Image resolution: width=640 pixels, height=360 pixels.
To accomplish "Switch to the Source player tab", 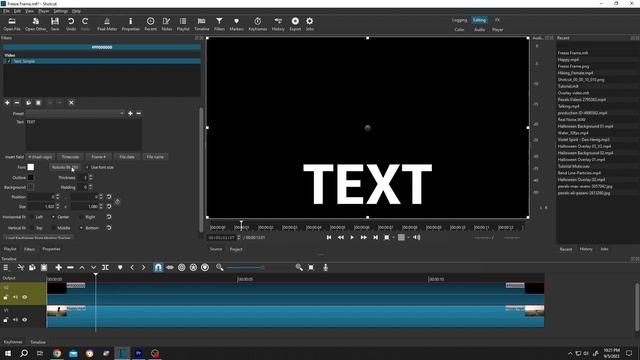I will coord(216,249).
